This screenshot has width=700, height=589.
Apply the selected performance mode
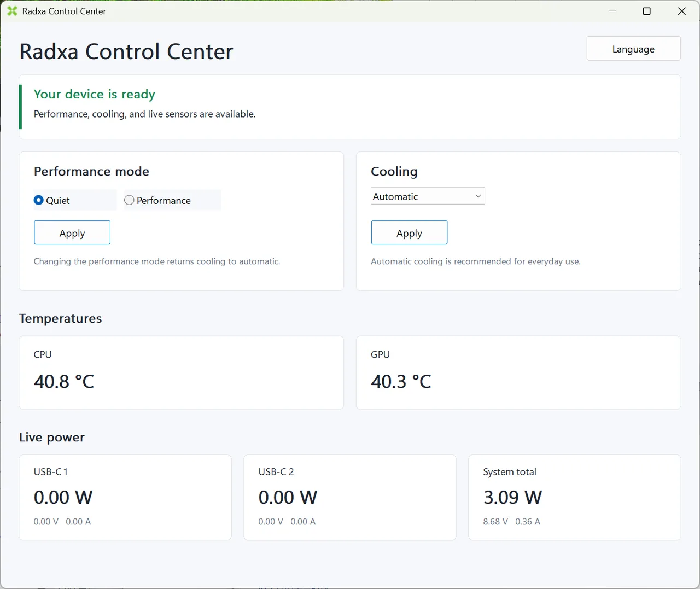(x=72, y=233)
